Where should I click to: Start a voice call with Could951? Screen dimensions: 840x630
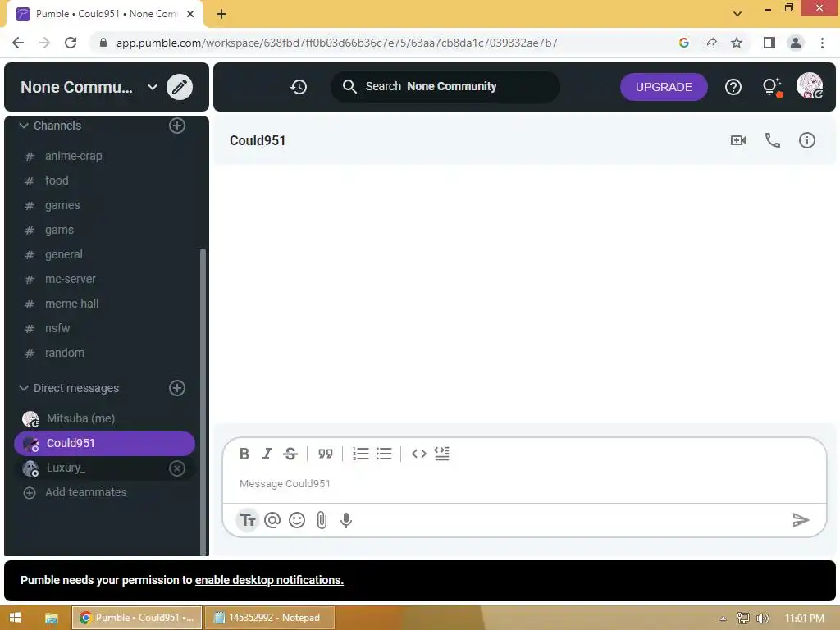click(x=773, y=140)
